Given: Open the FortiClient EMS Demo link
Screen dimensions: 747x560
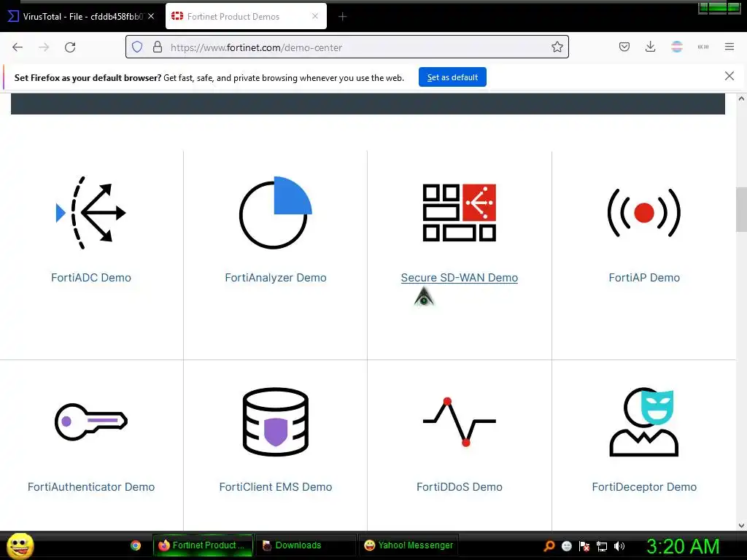Looking at the screenshot, I should coord(275,486).
